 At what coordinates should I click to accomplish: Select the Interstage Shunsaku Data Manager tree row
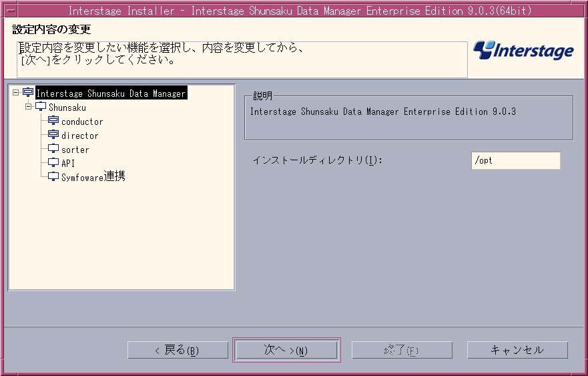pyautogui.click(x=111, y=93)
